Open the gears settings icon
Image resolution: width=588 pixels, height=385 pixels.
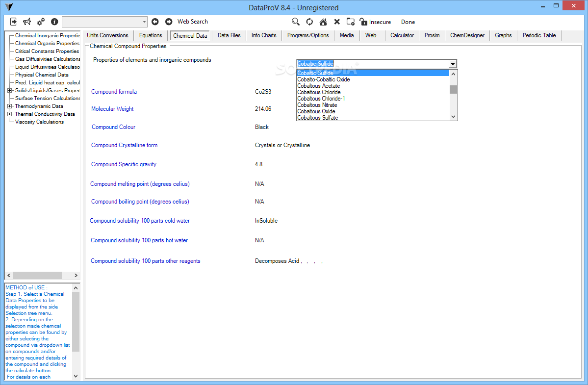[x=41, y=22]
